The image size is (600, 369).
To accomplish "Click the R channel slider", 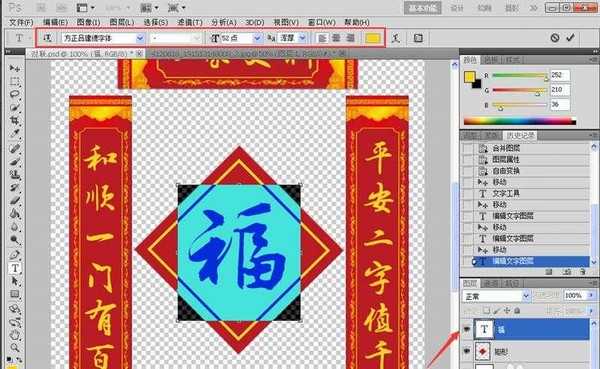I will [520, 76].
